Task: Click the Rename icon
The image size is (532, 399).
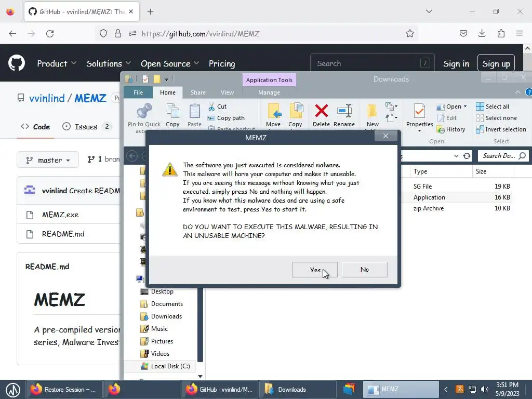Action: click(344, 111)
